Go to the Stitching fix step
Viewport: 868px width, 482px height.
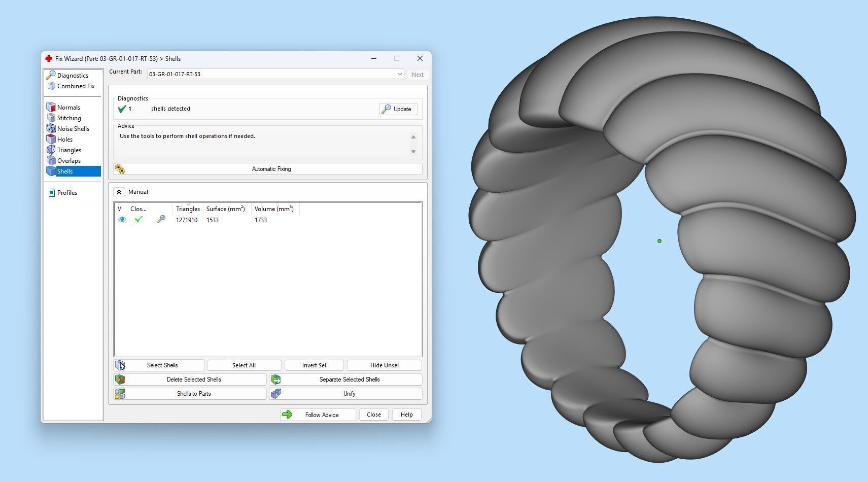coord(69,118)
